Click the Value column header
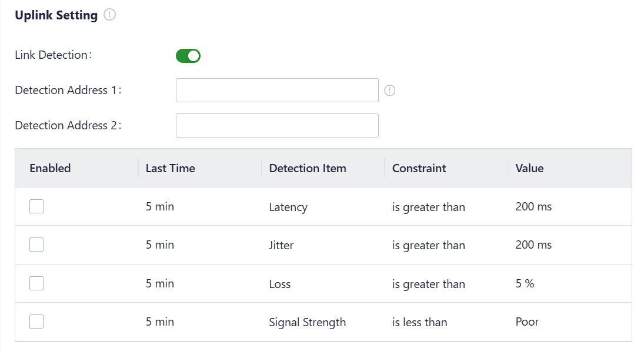 529,168
